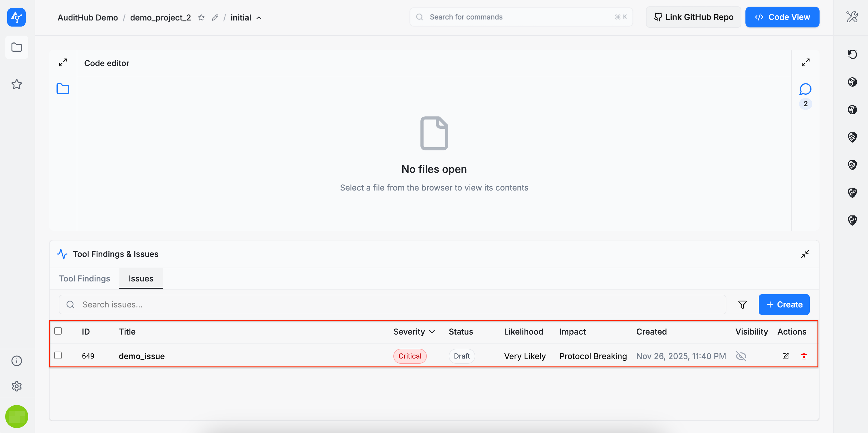Open the tools wrench icon at top right
Image resolution: width=868 pixels, height=433 pixels.
coord(852,17)
